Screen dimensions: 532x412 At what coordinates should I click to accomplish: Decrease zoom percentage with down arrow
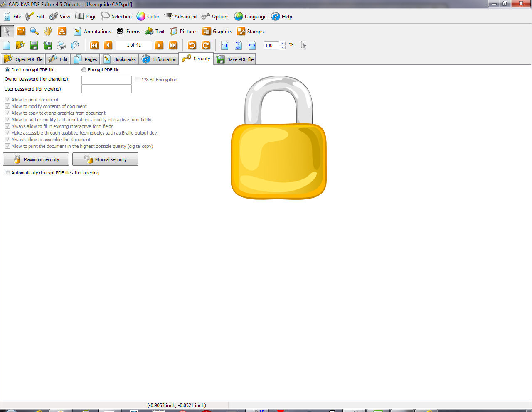coord(283,47)
